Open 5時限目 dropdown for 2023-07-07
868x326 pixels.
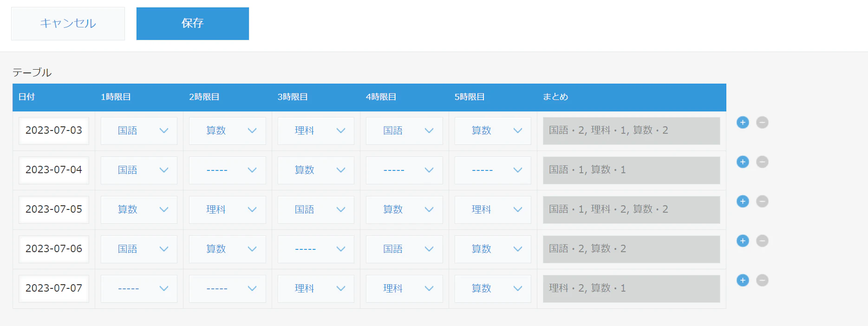pos(493,289)
